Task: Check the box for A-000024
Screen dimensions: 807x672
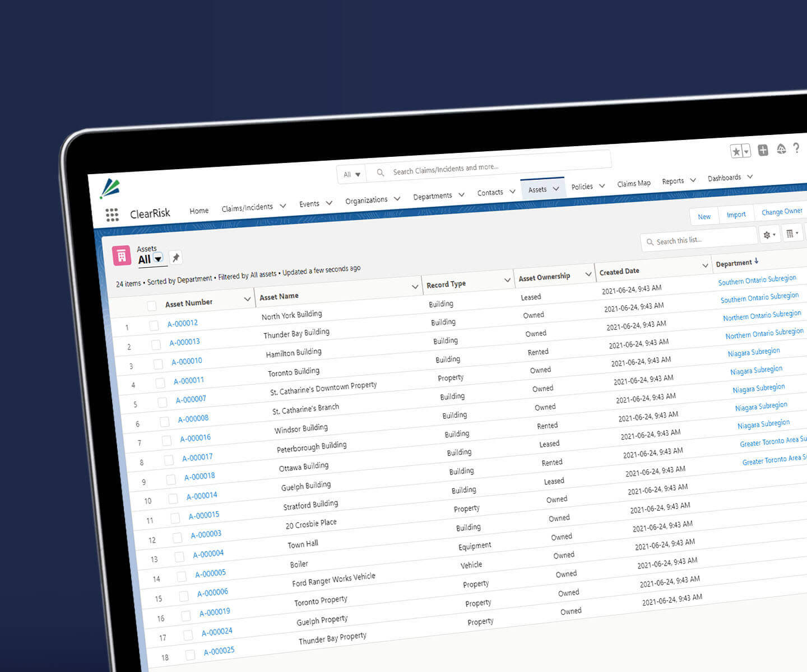Action: point(188,634)
